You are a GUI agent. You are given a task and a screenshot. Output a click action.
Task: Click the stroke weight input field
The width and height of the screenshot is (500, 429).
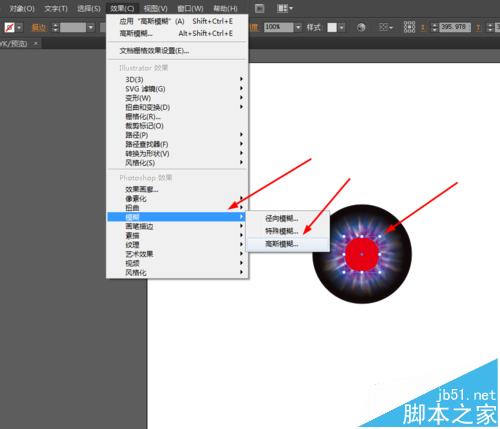pyautogui.click(x=73, y=27)
